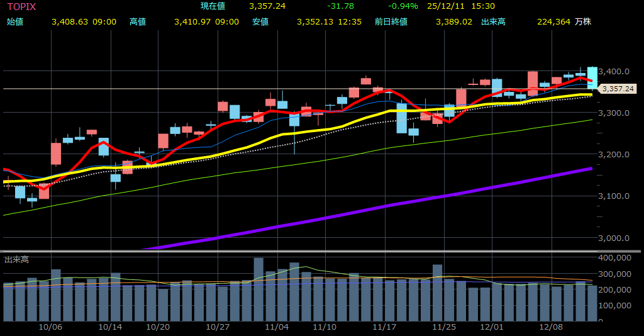Image resolution: width=644 pixels, height=336 pixels.
Task: Click the latest cyan candlestick at the right edge
Action: pos(592,77)
